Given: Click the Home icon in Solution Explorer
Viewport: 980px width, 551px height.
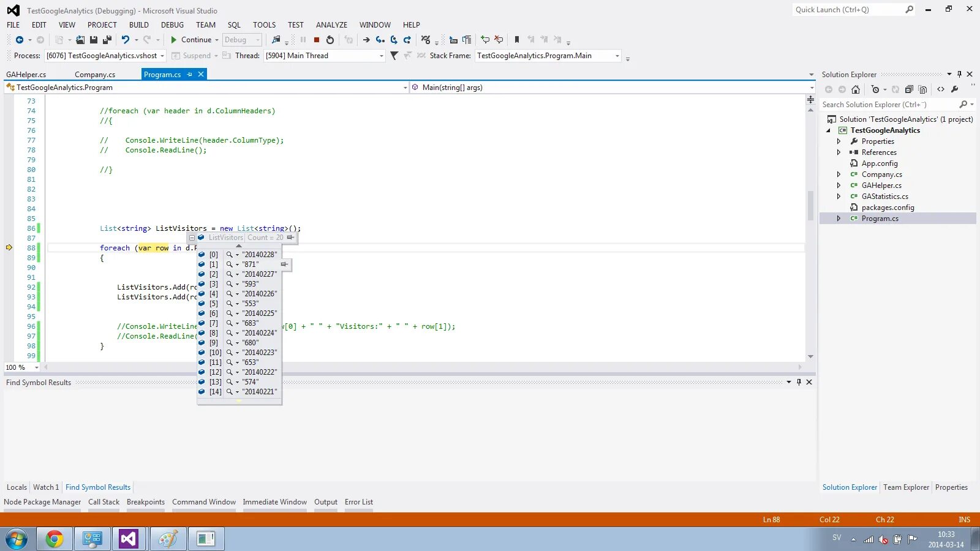Looking at the screenshot, I should (856, 89).
